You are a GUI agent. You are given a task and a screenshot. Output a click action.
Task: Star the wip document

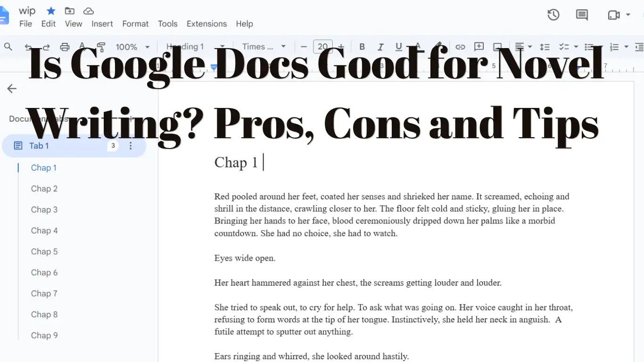[51, 10]
